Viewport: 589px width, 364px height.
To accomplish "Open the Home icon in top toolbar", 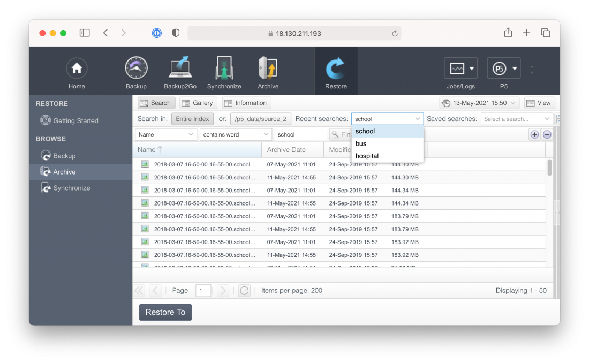I will (77, 73).
